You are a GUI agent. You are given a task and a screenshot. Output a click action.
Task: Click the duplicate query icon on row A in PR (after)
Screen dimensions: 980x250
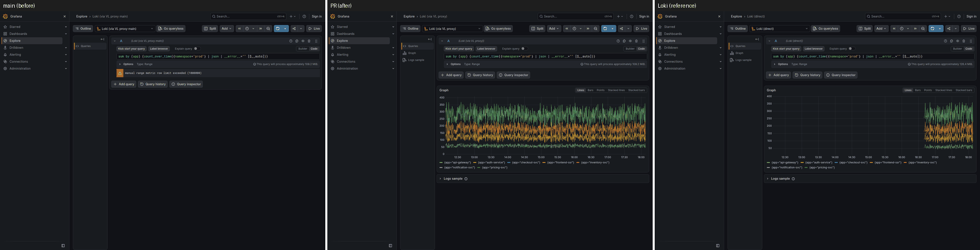[624, 41]
